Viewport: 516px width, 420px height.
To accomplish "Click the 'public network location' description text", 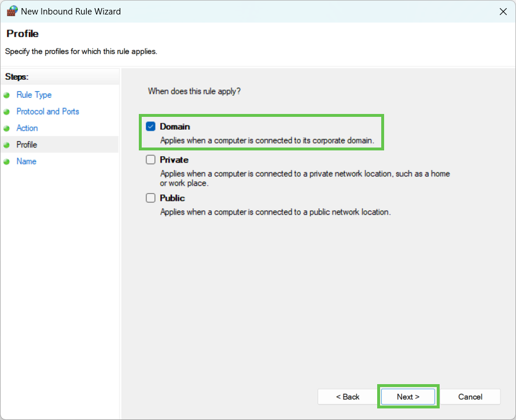I will 275,212.
